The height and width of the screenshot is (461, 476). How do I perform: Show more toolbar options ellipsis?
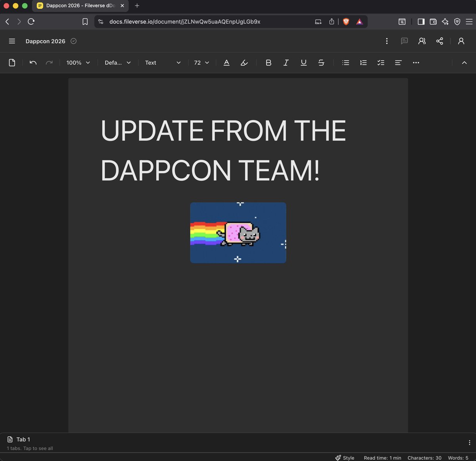tap(416, 63)
